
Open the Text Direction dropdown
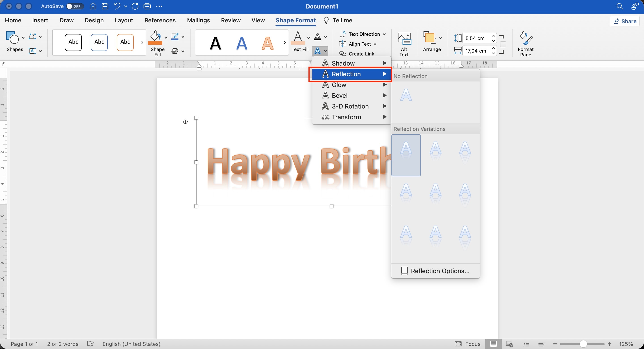point(362,34)
